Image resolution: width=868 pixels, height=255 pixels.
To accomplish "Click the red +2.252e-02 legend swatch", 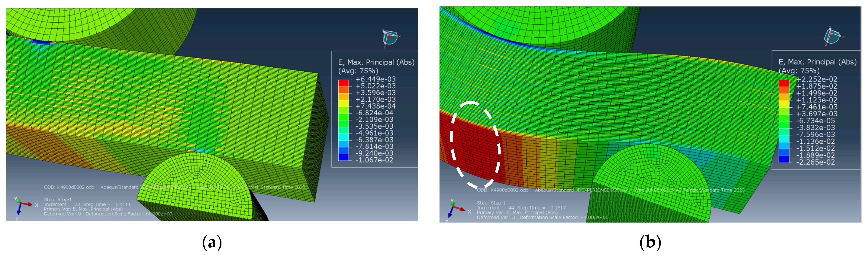I will pos(784,83).
